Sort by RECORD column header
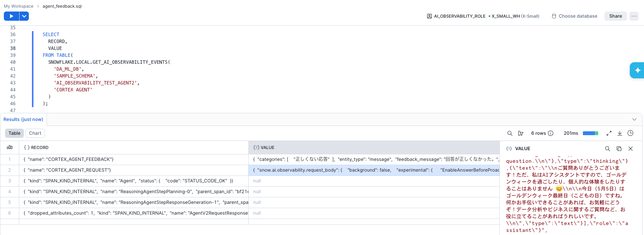644x235 pixels. click(x=134, y=147)
